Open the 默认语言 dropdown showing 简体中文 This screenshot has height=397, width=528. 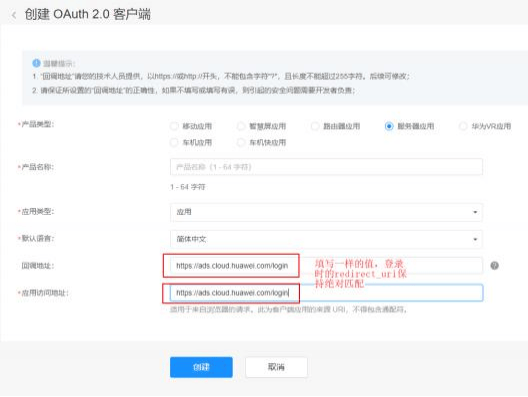[x=326, y=239]
